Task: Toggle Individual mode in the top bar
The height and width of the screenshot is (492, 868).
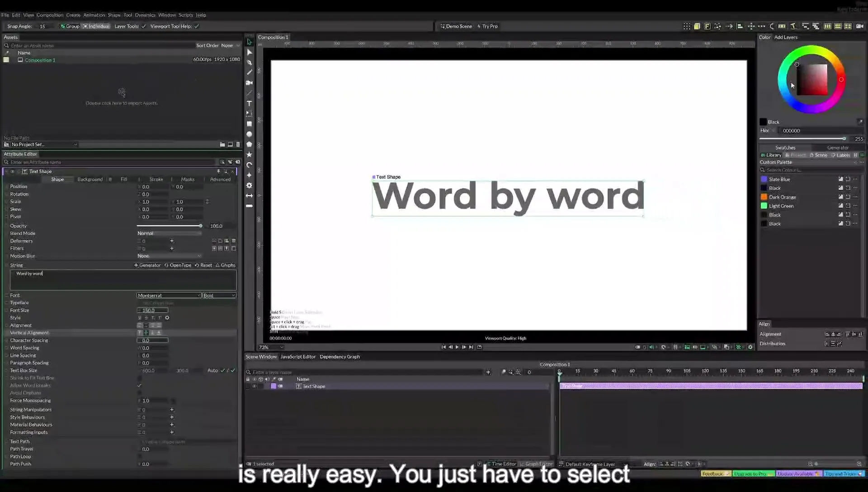Action: coord(96,26)
